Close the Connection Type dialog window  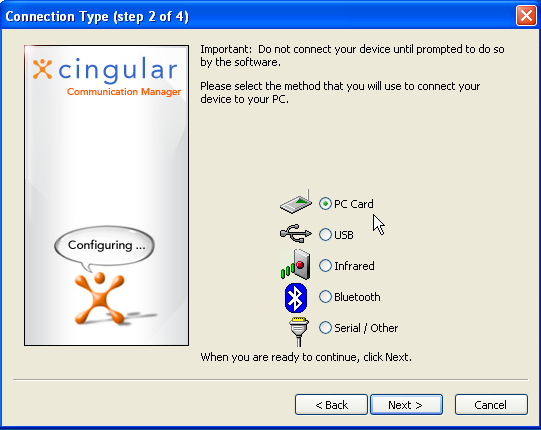point(526,16)
